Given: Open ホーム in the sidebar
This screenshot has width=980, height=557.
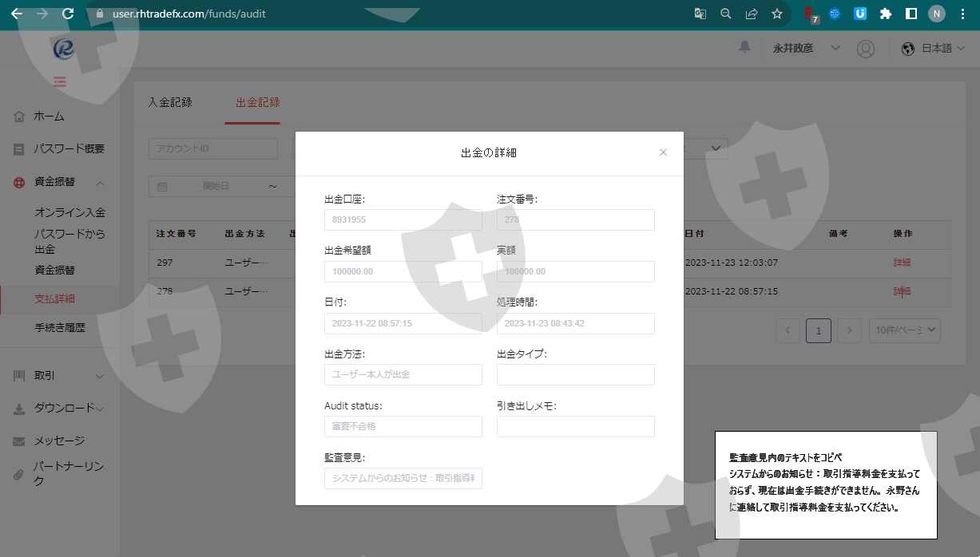Looking at the screenshot, I should (x=49, y=117).
